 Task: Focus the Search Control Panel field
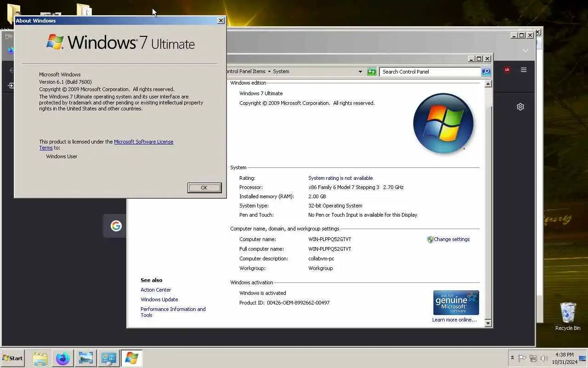click(430, 72)
